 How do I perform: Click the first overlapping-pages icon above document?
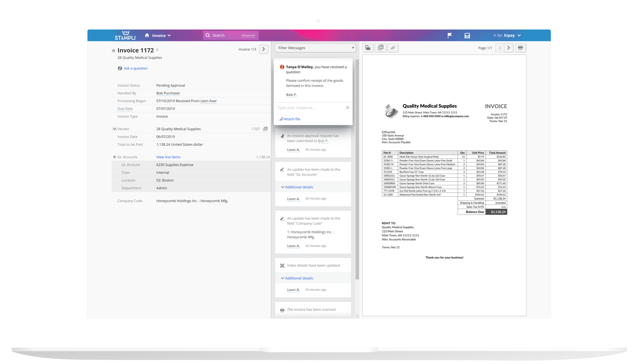coord(368,48)
